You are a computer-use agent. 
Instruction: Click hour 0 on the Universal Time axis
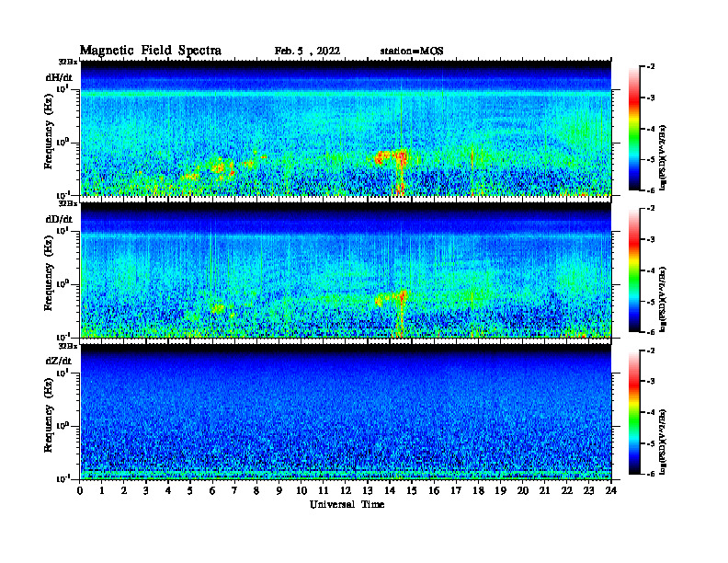pos(80,491)
